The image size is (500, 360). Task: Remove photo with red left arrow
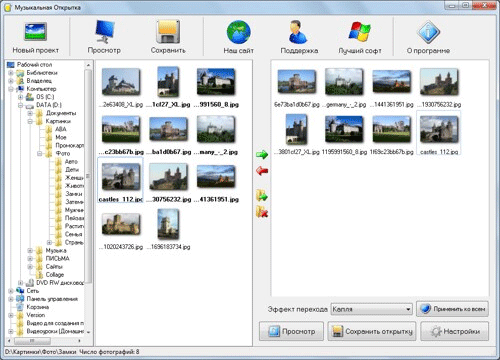click(x=262, y=171)
